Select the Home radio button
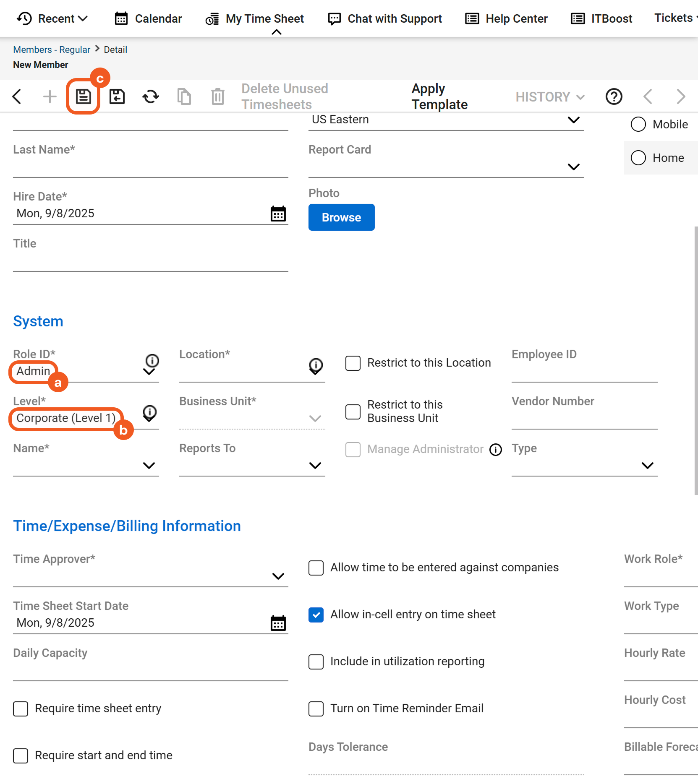Screen dimensions: 698x784 [638, 158]
